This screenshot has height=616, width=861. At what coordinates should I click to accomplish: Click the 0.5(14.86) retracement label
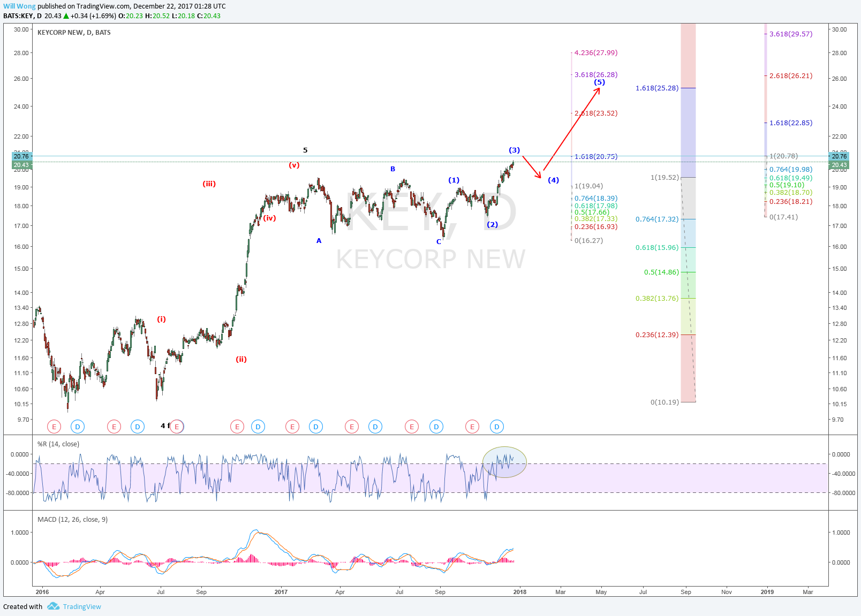661,272
